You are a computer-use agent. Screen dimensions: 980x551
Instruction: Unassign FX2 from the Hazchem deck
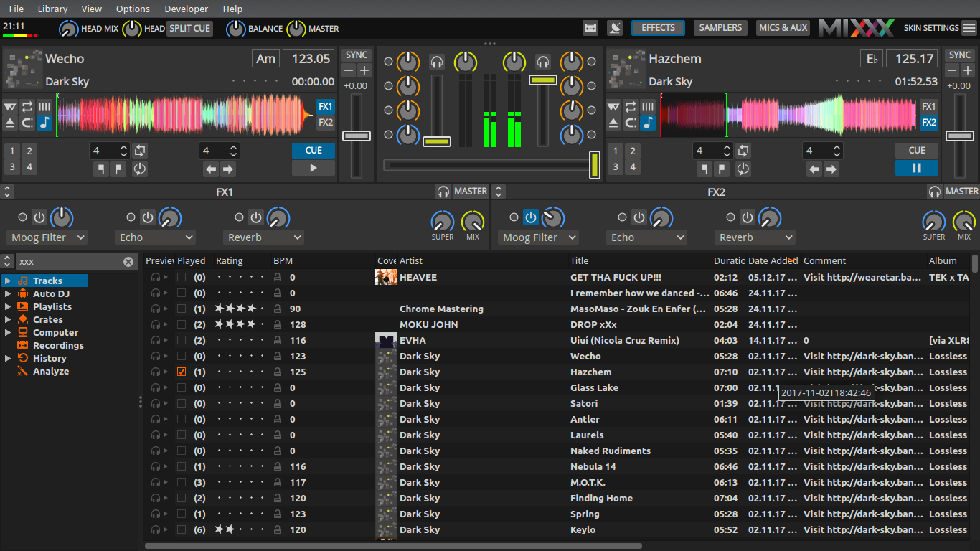tap(929, 122)
